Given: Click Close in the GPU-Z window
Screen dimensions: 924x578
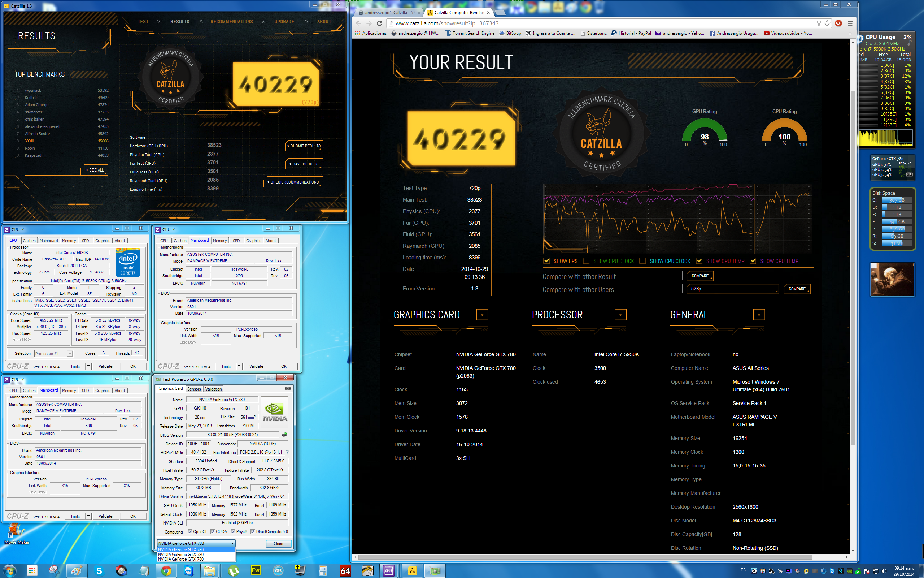Looking at the screenshot, I should [278, 544].
